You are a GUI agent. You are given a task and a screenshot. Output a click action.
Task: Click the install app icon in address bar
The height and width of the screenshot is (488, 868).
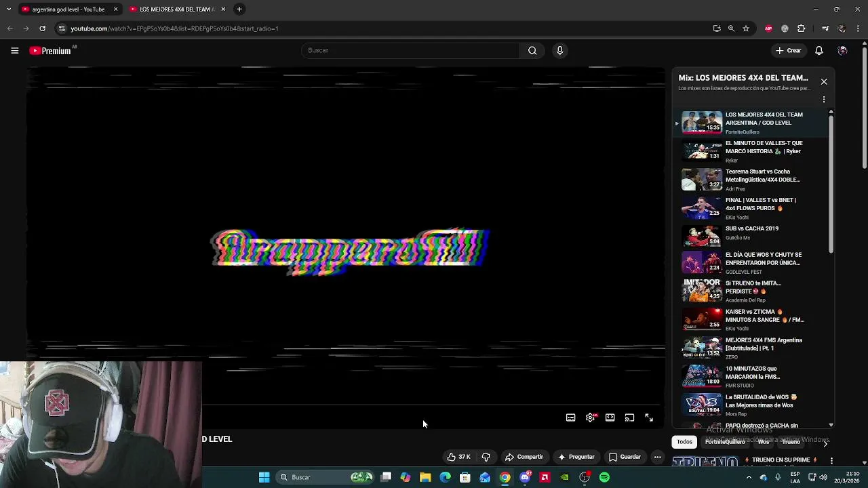pos(717,28)
